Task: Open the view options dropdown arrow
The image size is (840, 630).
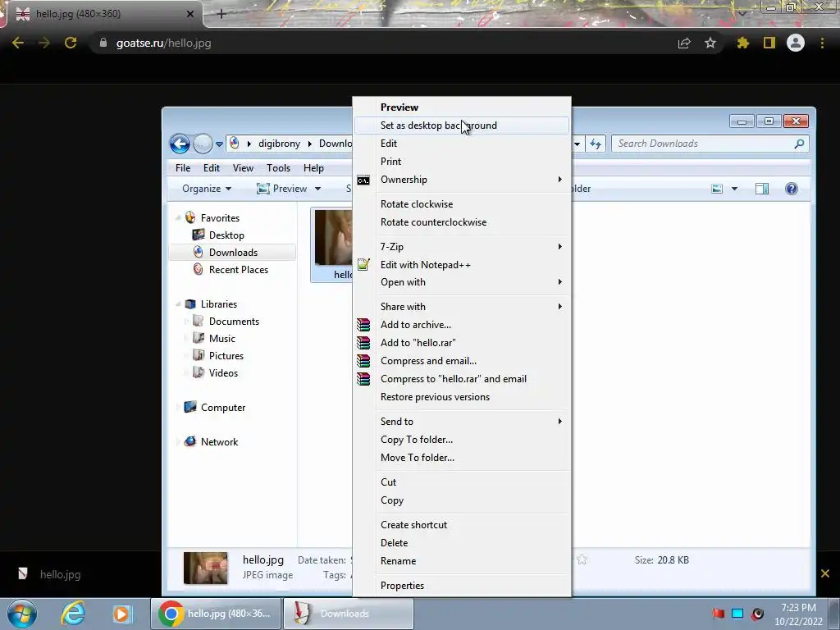Action: [x=734, y=189]
